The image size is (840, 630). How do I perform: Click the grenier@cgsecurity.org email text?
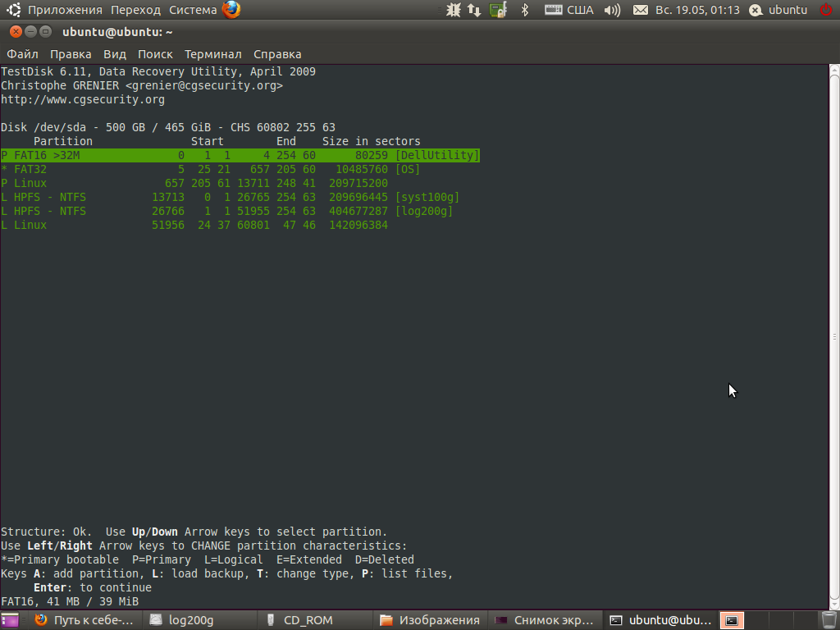tap(204, 85)
